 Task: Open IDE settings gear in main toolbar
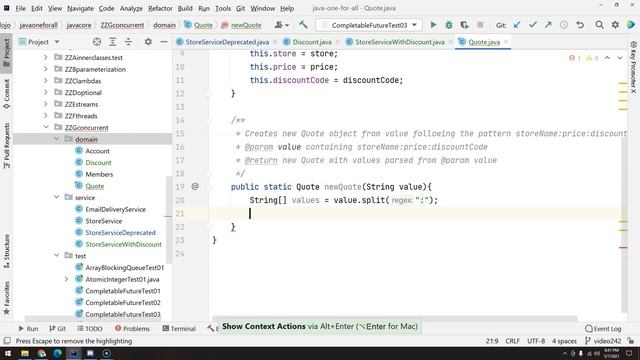(x=615, y=25)
